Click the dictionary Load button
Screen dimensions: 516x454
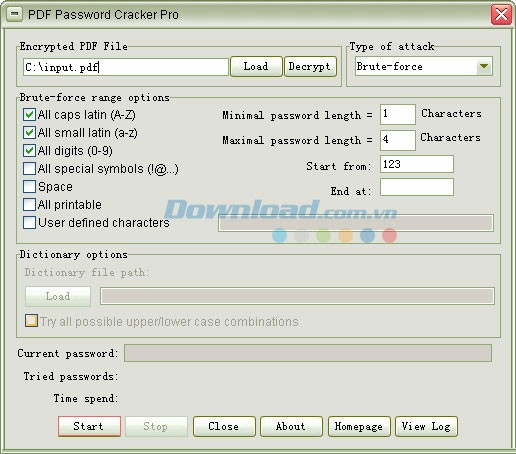[x=58, y=296]
